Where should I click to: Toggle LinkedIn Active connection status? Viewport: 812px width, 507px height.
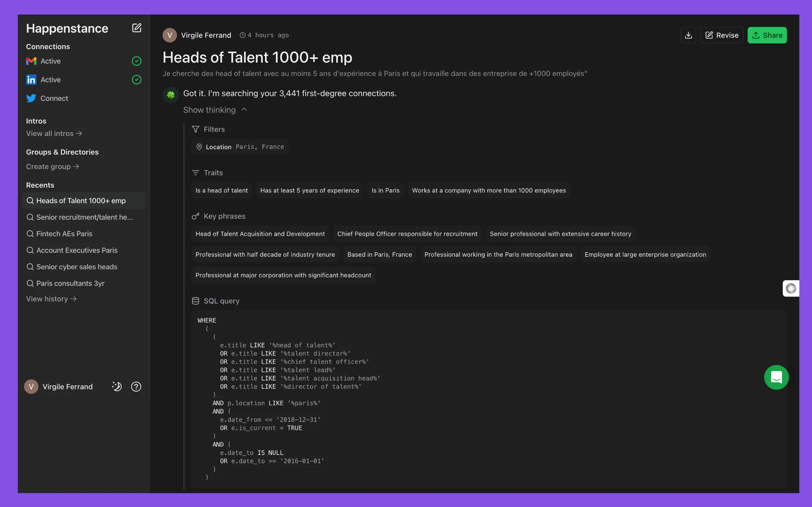(x=137, y=79)
